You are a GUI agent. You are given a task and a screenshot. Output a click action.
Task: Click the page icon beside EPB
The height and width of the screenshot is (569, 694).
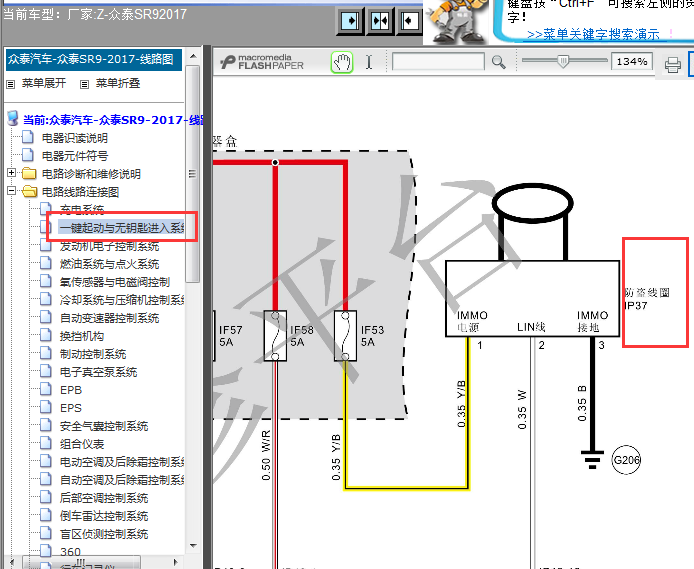46,389
